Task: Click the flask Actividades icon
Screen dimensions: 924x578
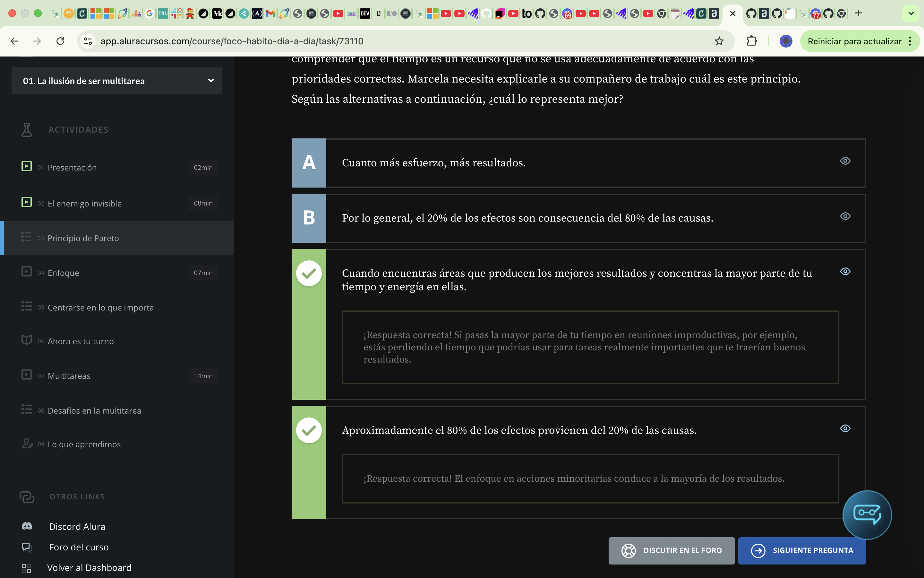Action: click(26, 130)
